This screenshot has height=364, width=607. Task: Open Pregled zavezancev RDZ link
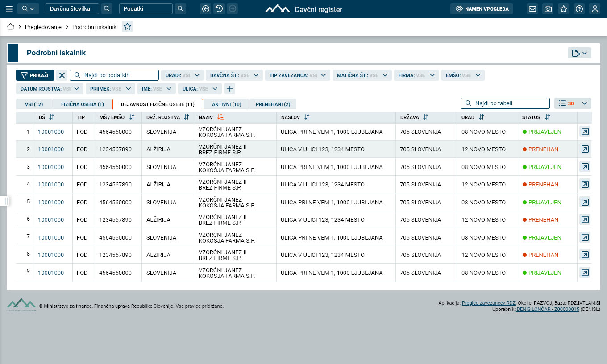(x=489, y=303)
